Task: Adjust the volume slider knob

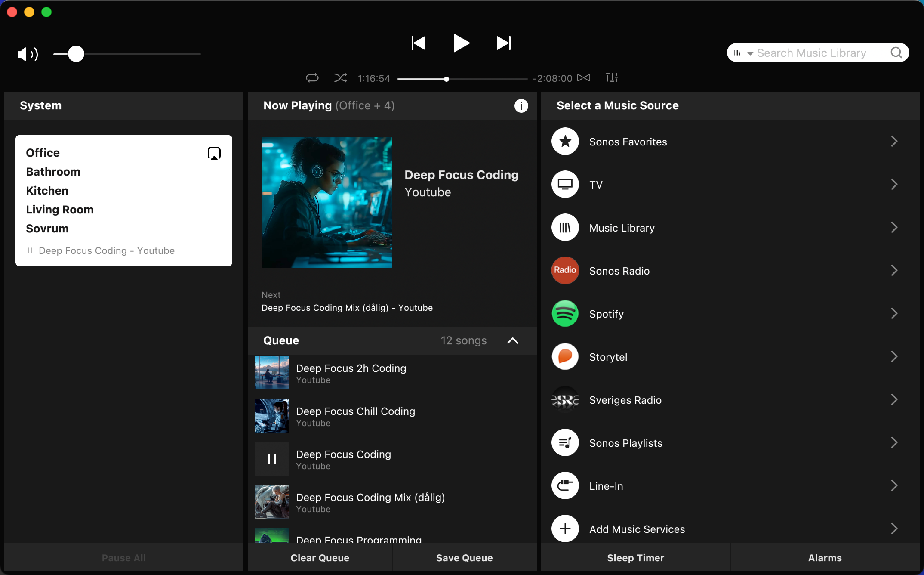Action: tap(76, 54)
